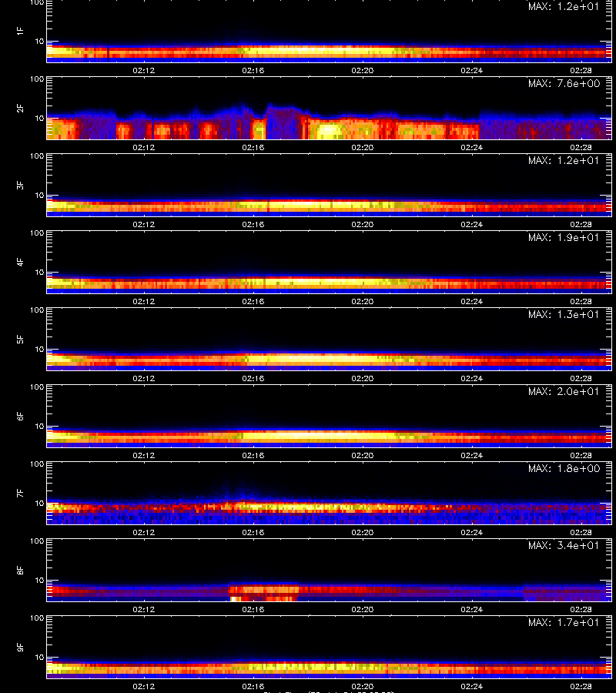Click the 100 y-axis label of the 5F panel

point(37,310)
